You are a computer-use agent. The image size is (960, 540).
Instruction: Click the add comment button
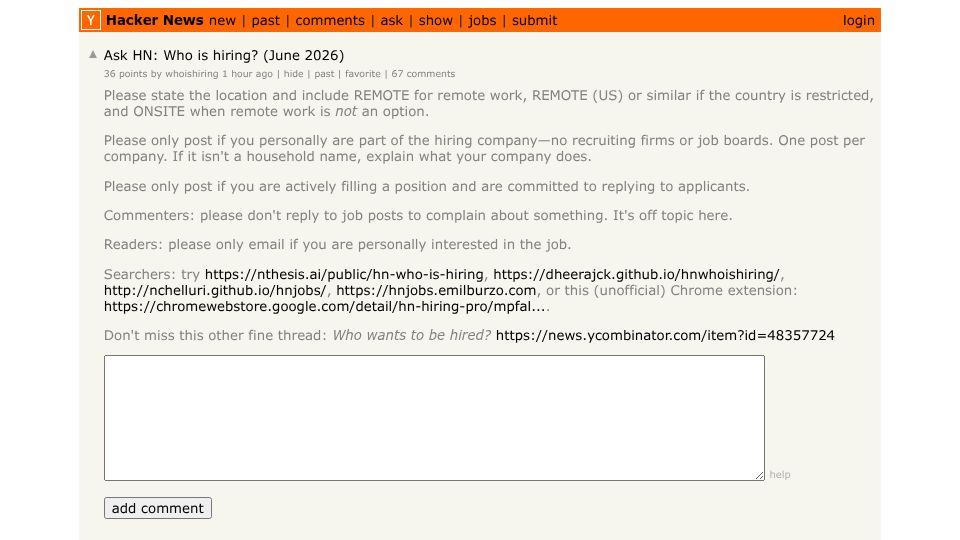click(158, 508)
